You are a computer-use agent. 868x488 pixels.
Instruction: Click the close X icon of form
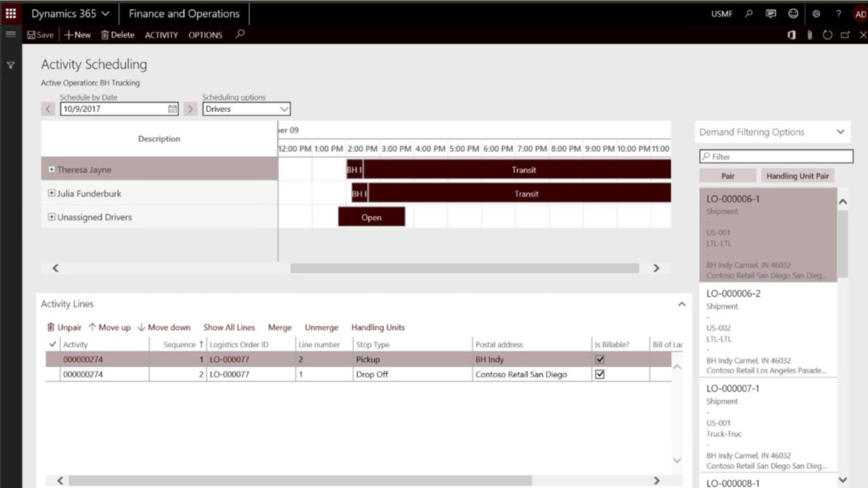pos(863,35)
